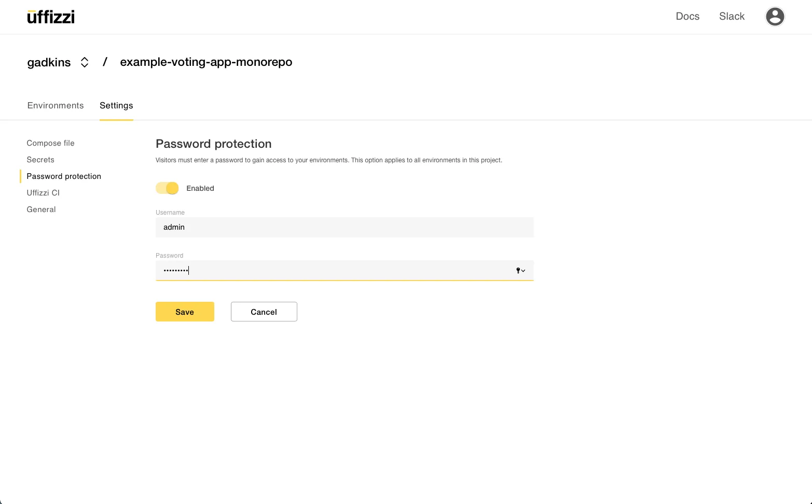Click the Cancel button

(264, 312)
